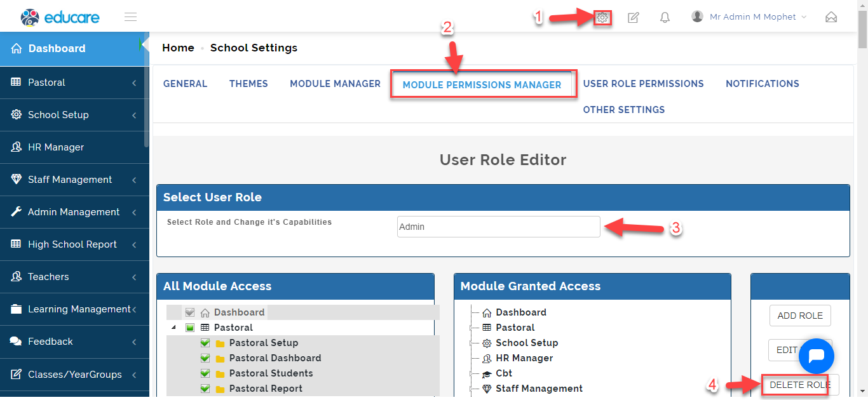Collapse the Pastoral tree node triangle
This screenshot has height=400, width=868.
click(x=174, y=328)
